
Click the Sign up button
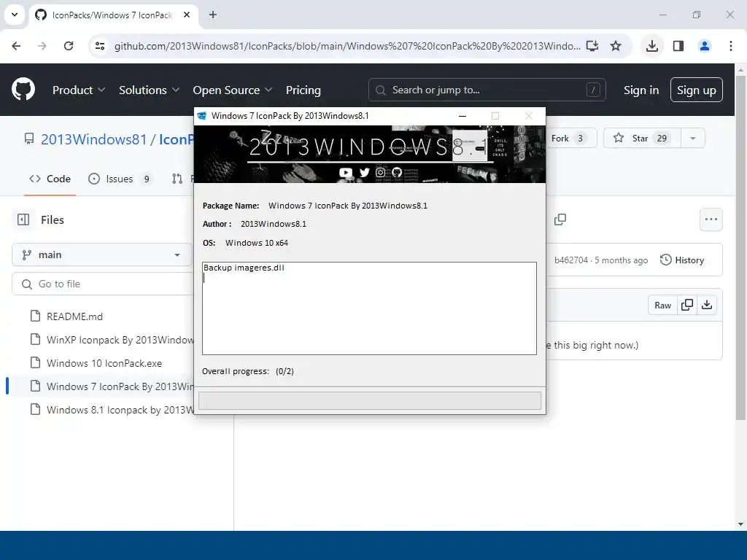pos(696,90)
